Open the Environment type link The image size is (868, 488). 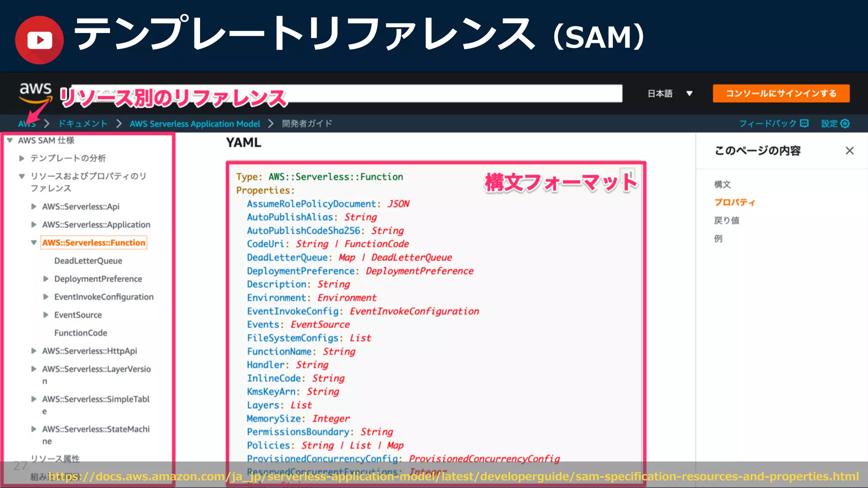tap(347, 298)
